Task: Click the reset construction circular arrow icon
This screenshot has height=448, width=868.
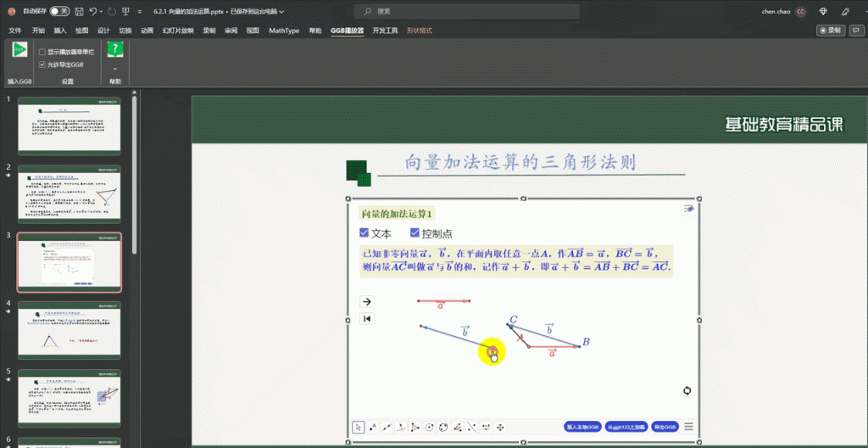Action: click(687, 390)
